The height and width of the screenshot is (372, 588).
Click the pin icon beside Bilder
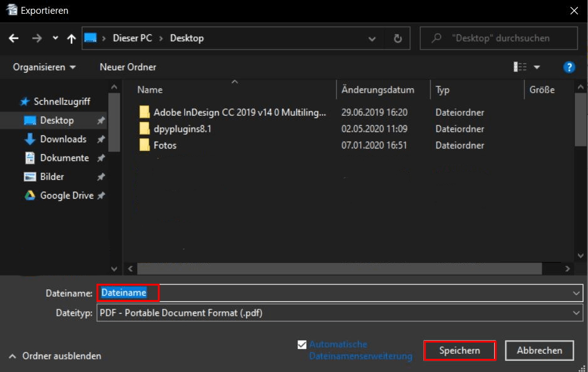(x=101, y=177)
